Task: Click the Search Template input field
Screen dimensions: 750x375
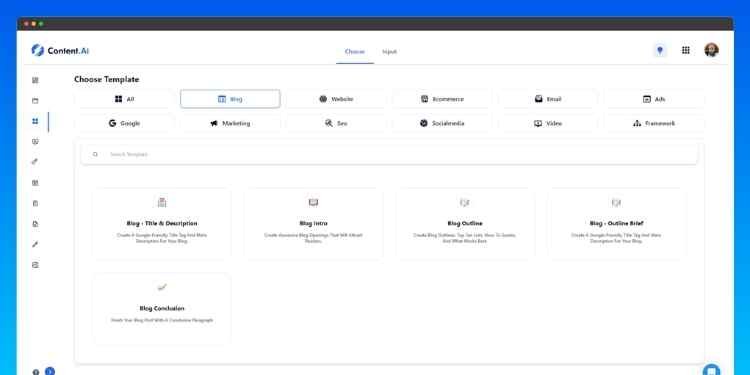Action: 389,154
